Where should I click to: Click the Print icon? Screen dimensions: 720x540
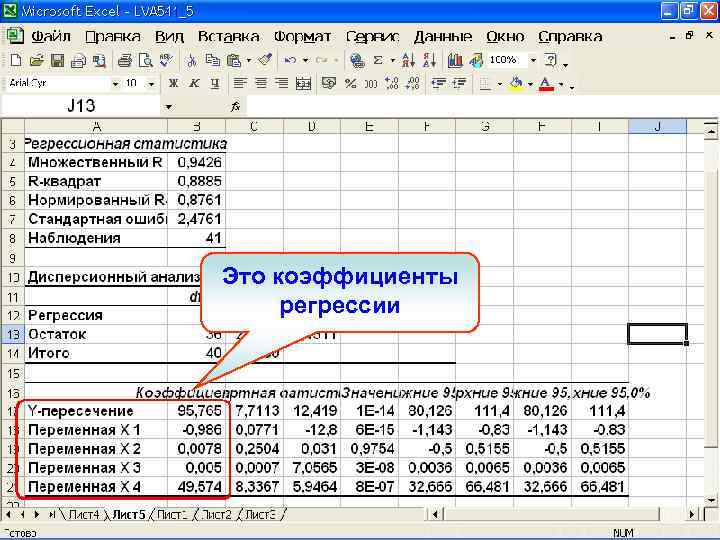tap(125, 60)
